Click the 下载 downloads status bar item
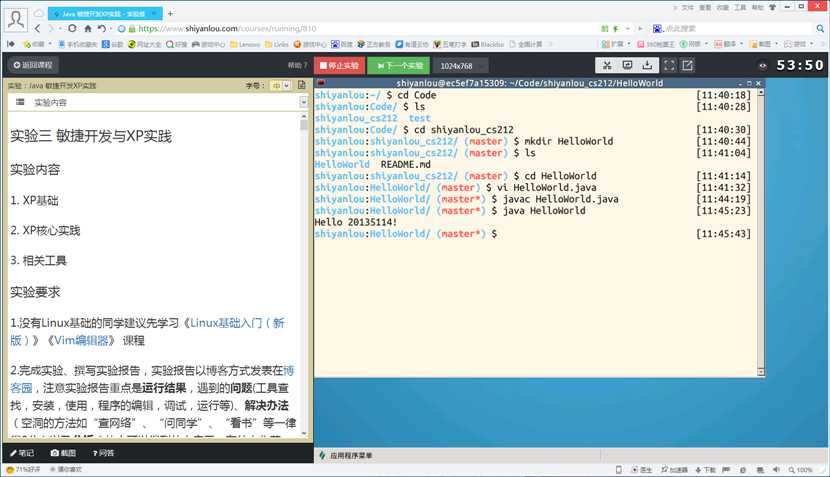 (x=706, y=470)
